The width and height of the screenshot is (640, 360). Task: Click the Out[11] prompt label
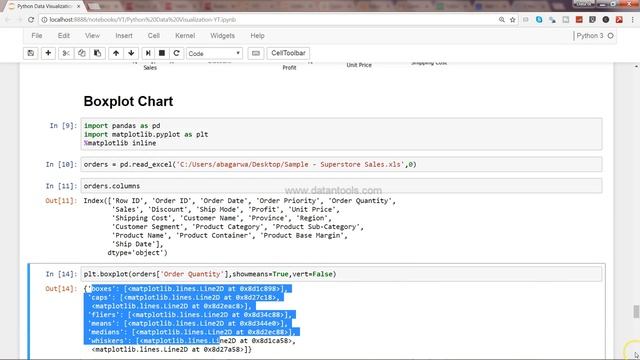tap(61, 201)
